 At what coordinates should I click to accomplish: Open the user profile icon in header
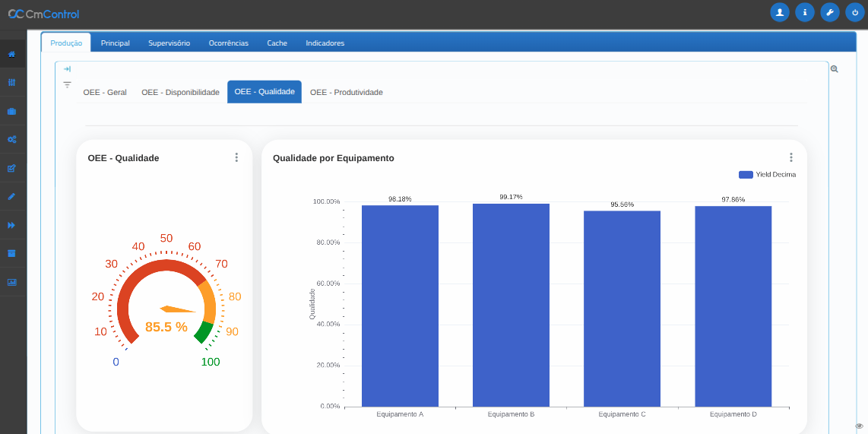tap(779, 13)
